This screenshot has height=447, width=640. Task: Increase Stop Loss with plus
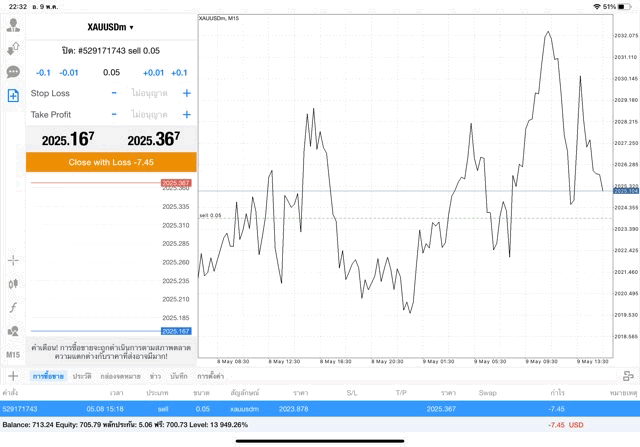[187, 93]
